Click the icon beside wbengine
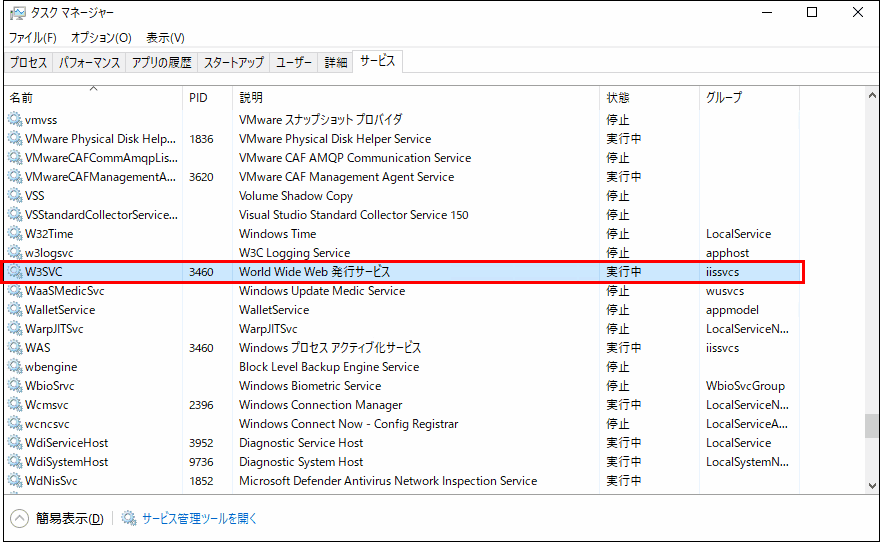 (15, 367)
